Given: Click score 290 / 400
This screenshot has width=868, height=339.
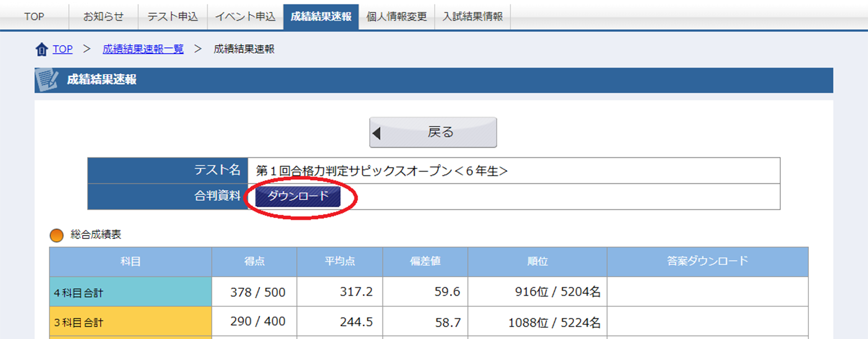Looking at the screenshot, I should click(x=258, y=322).
